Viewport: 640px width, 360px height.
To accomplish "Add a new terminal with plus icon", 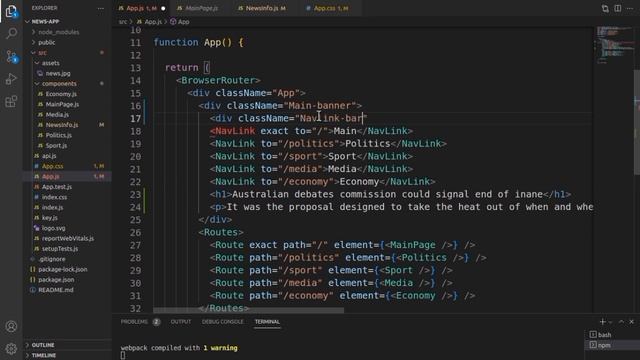I will click(602, 322).
